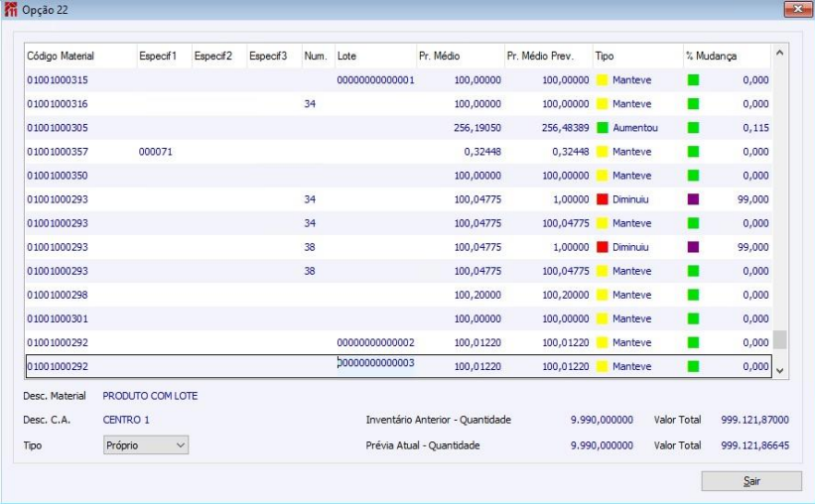Screen dimensions: 815x504
Task: Click the PRODUTO COM LOTE description
Action: point(150,396)
